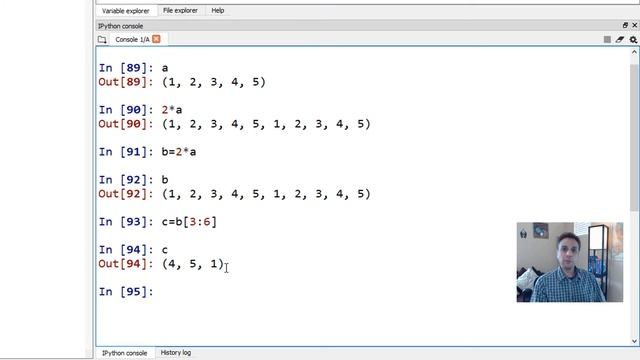The height and width of the screenshot is (360, 640).
Task: Click the In [95] input prompt line
Action: pos(126,291)
